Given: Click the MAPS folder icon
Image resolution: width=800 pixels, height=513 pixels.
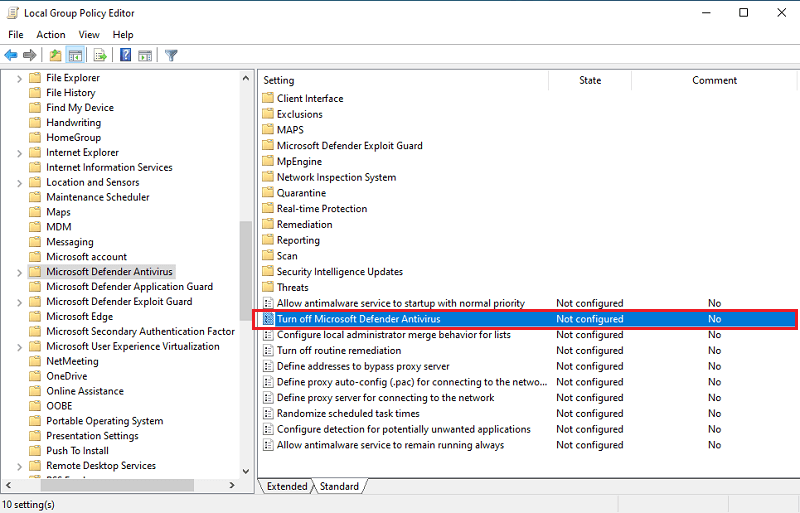Looking at the screenshot, I should [268, 130].
